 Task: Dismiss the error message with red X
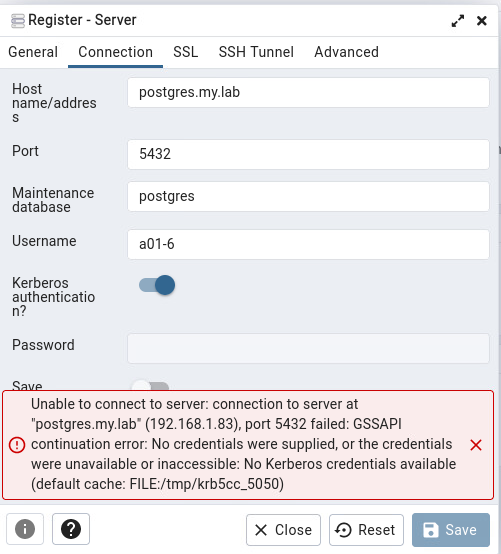(476, 445)
